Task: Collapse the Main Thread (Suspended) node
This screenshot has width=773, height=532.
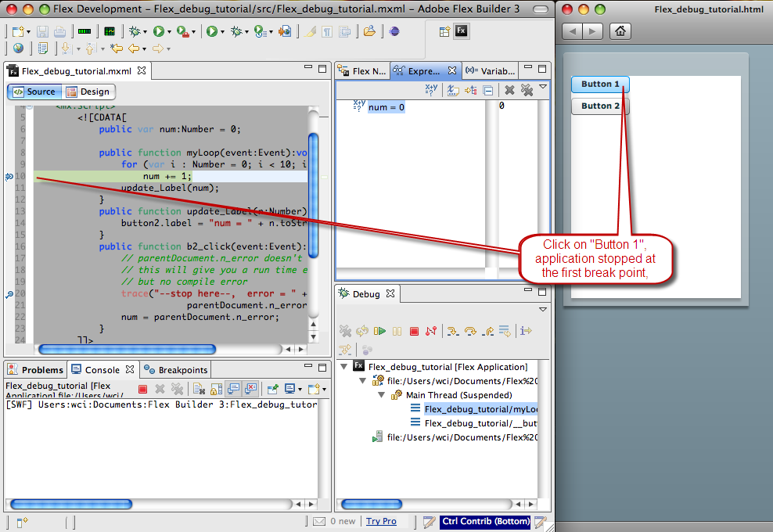Action: click(380, 394)
